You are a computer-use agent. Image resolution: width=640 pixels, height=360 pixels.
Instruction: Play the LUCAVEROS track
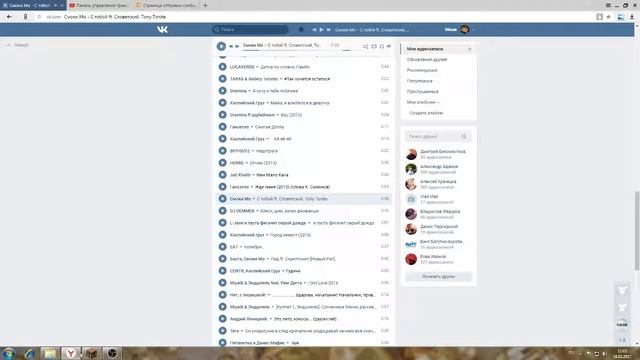[222, 67]
